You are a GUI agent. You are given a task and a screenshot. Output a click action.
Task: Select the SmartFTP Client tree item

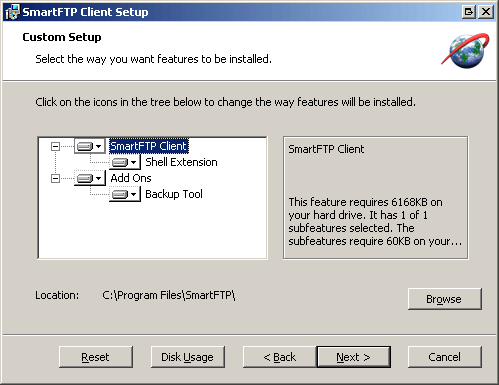(x=149, y=146)
